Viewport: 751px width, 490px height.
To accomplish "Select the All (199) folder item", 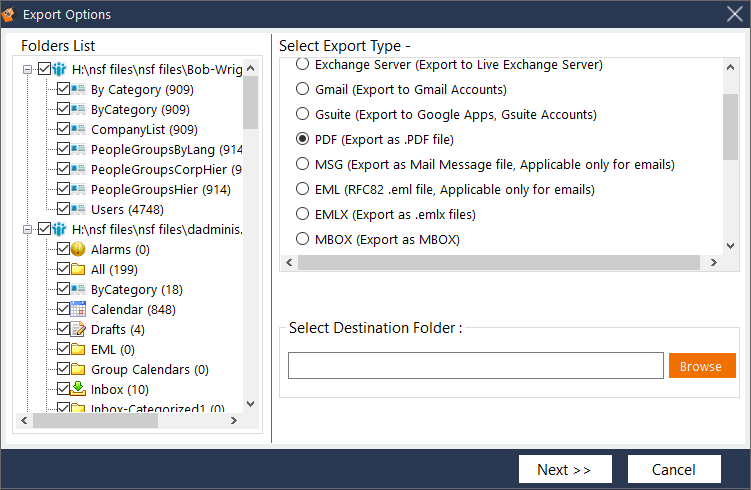I will click(x=112, y=269).
